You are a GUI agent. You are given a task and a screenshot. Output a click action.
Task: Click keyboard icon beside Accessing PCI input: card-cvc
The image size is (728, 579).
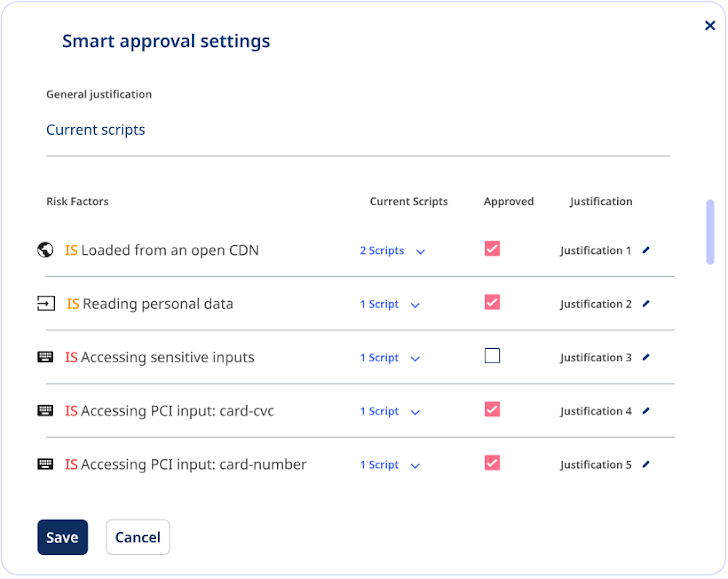click(45, 410)
